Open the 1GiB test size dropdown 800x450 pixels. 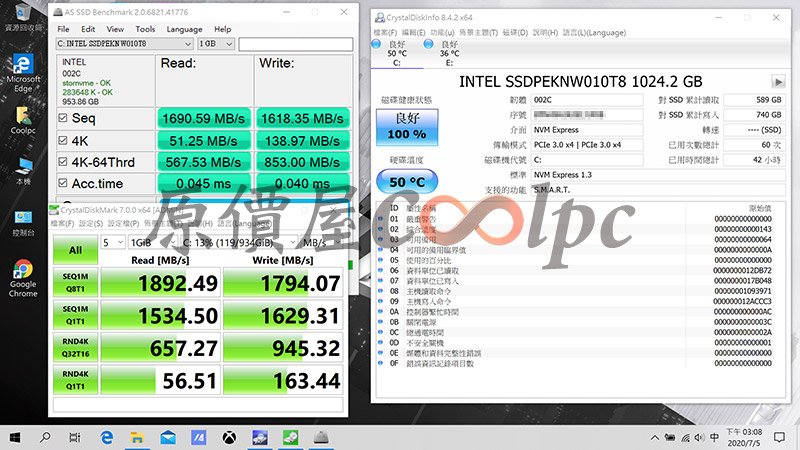[x=152, y=242]
